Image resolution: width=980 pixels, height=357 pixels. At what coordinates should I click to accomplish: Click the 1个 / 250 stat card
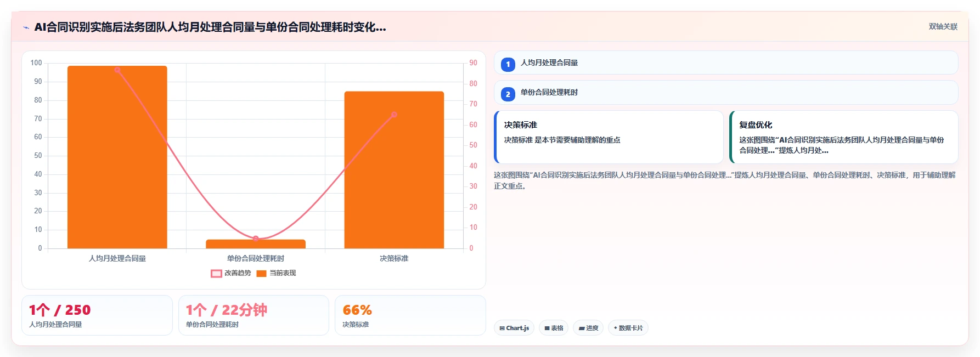[97, 315]
